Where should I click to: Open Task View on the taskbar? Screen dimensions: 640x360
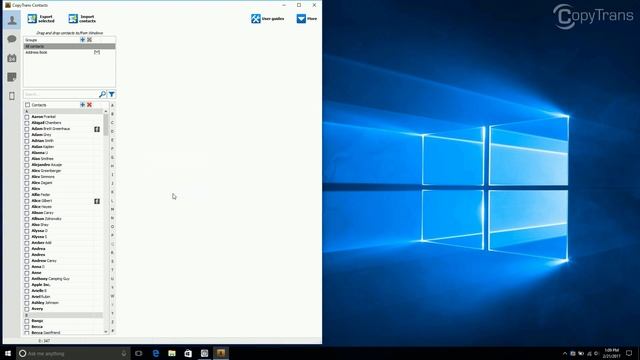tap(139, 353)
